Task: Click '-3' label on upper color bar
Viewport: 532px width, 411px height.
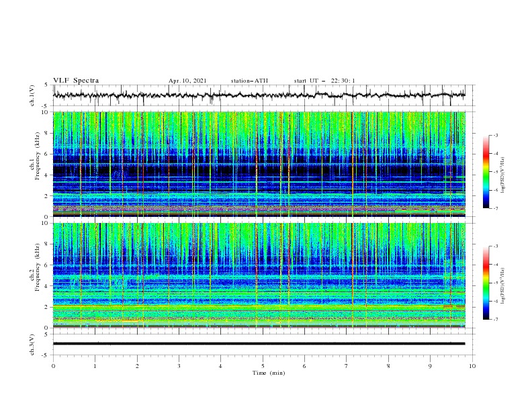Action: coord(496,135)
